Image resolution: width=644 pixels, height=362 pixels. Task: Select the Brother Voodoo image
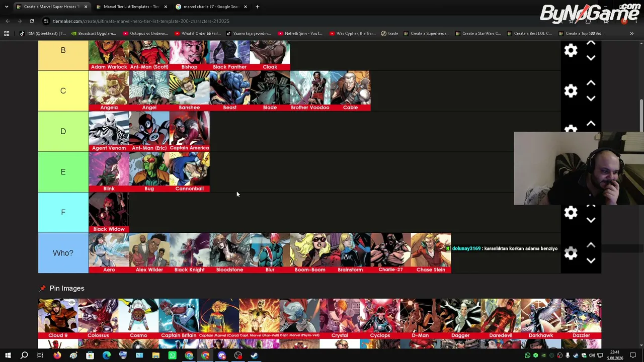tap(310, 91)
